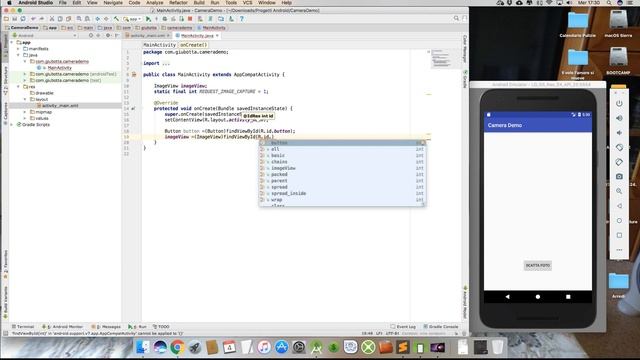This screenshot has height=360, width=640.
Task: Select spread_inside autocomplete suggestion
Action: click(x=342, y=193)
